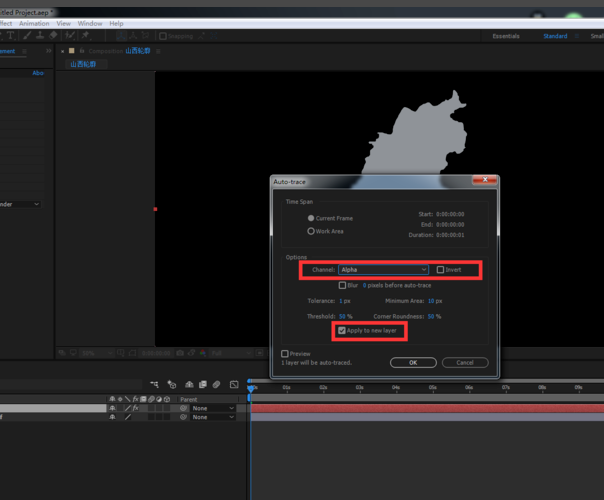Open the Composition panel menu icon
This screenshot has height=500, width=604.
158,51
